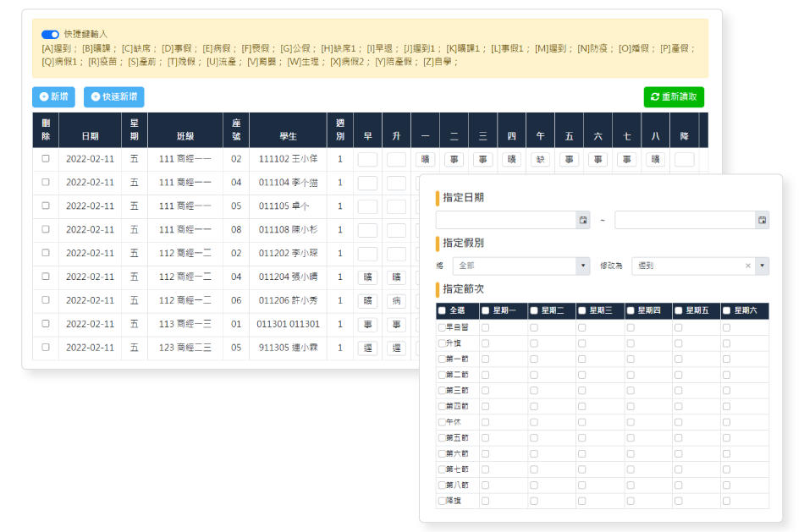Check the 第八節 row checkbox
Viewport: 804px width, 532px height.
tap(442, 485)
